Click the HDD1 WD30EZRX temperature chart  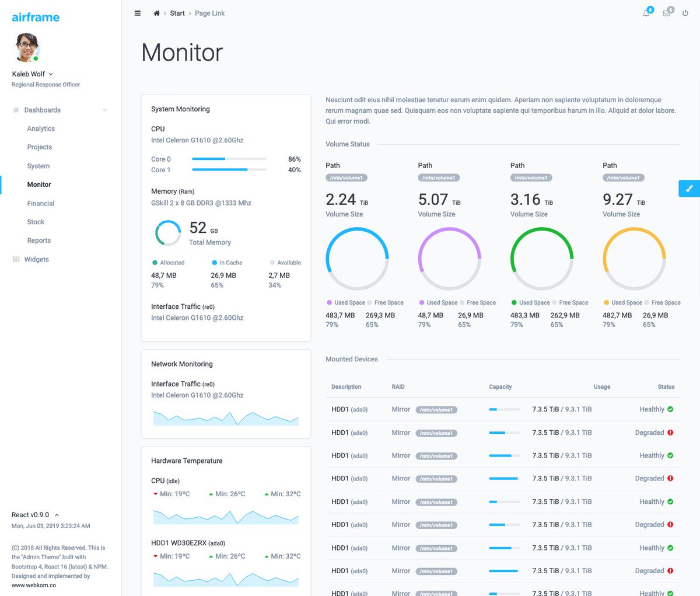pos(226,578)
